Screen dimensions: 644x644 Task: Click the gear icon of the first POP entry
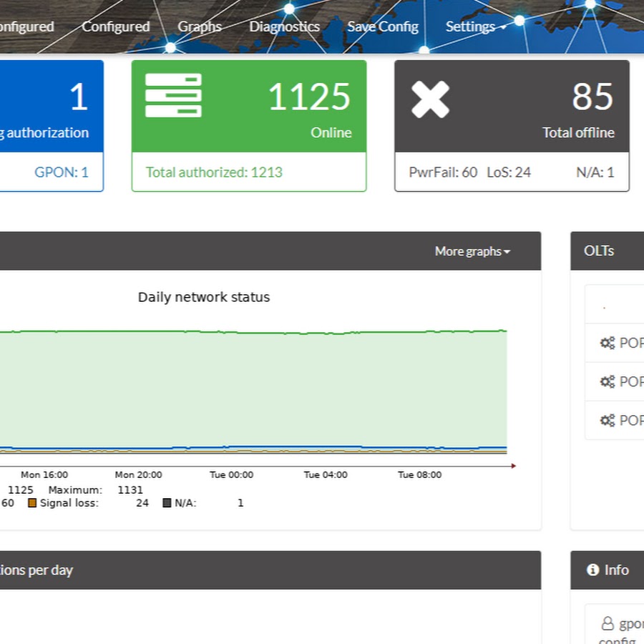(x=608, y=343)
